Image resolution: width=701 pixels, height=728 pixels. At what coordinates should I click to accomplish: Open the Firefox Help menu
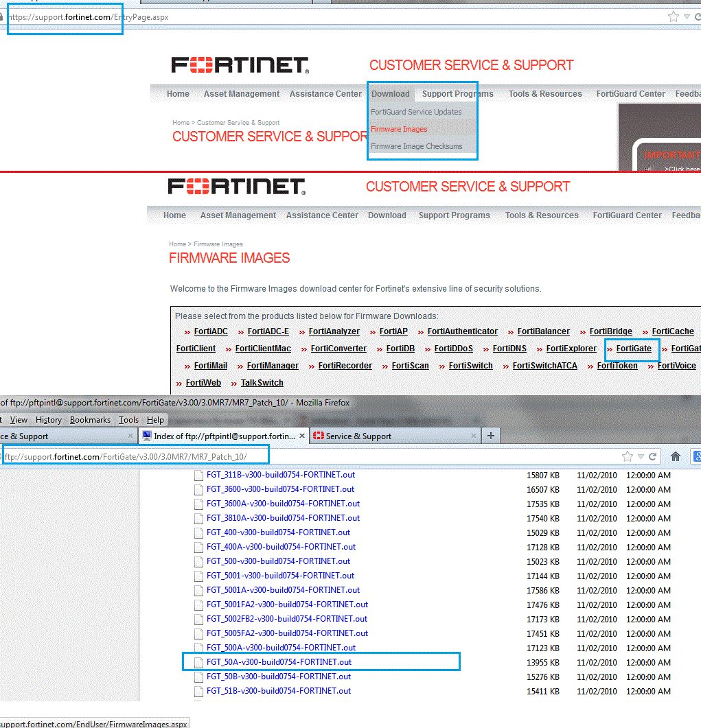click(x=155, y=420)
